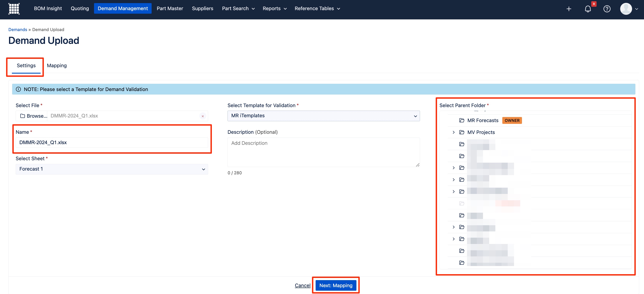Screen dimensions: 644x294
Task: Switch to the Settings tab
Action: [26, 66]
